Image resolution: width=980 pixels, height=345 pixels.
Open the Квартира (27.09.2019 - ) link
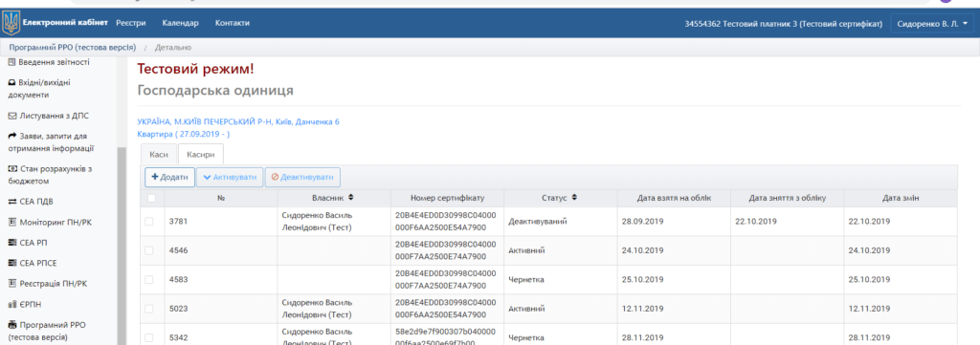coord(184,134)
